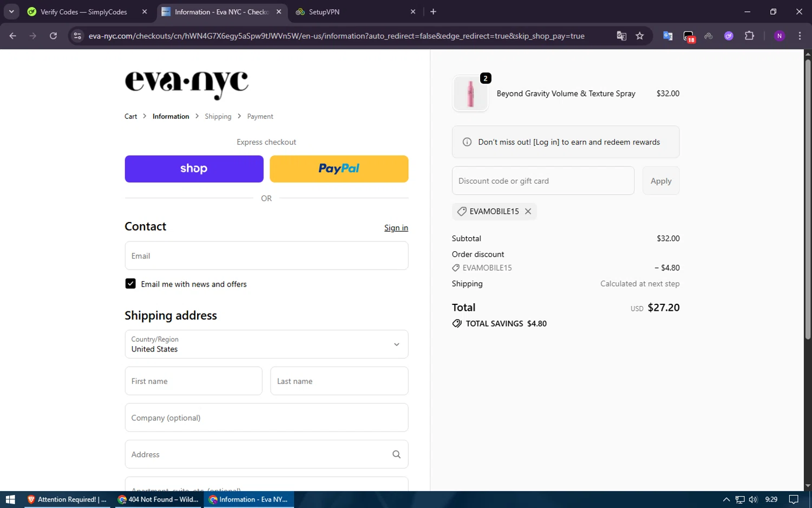Open Google Translate extension icon

click(x=667, y=36)
